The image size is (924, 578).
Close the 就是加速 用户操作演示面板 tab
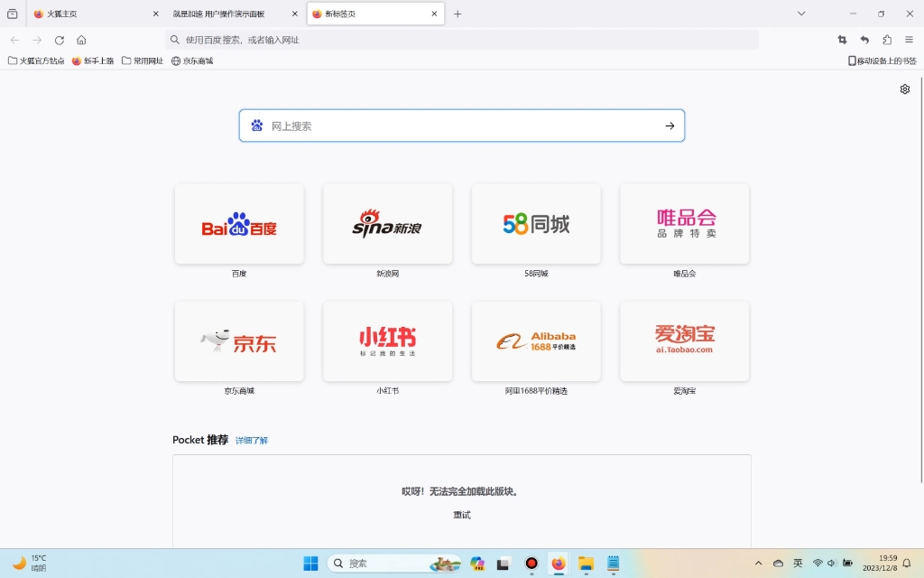click(295, 14)
